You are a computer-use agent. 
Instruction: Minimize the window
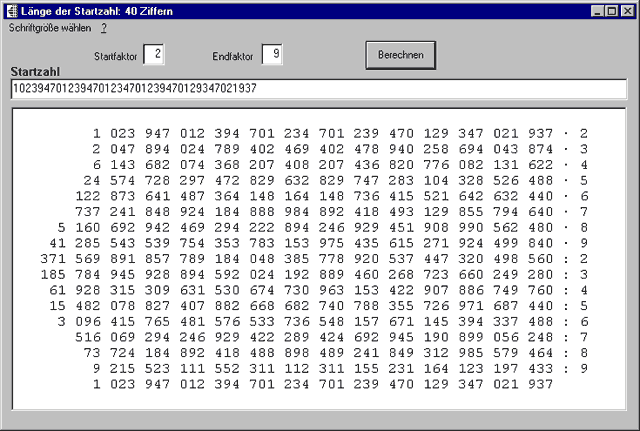pos(597,11)
